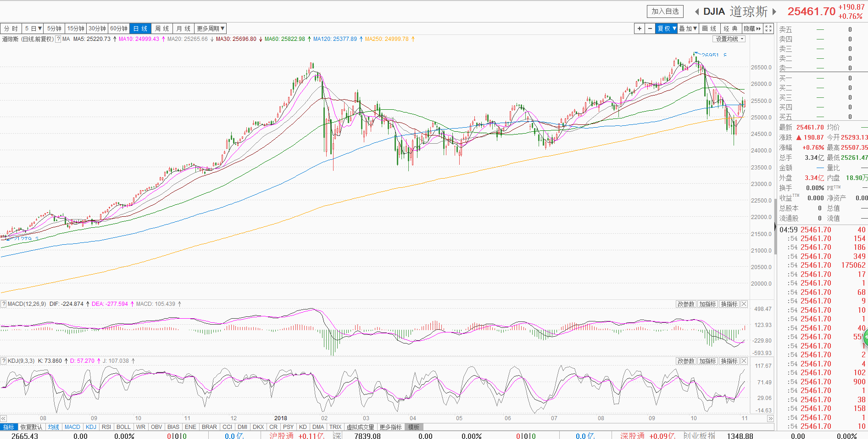Click KDJ panel 加指标 button
This screenshot has width=868, height=439.
(x=708, y=361)
